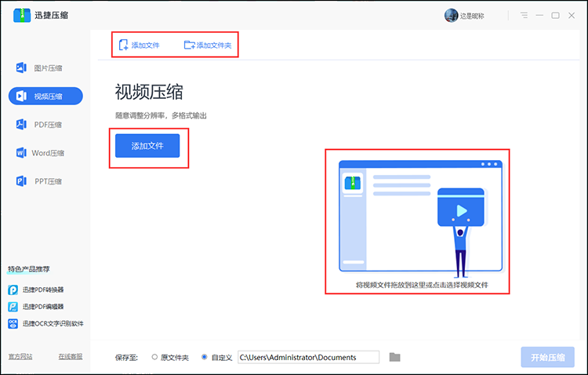This screenshot has width=588, height=375.
Task: Click the 特色产品推荐 label
Action: [29, 269]
